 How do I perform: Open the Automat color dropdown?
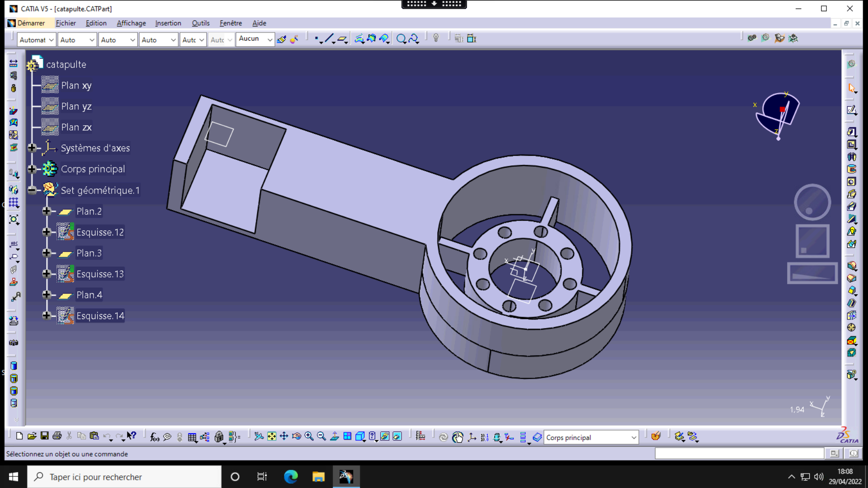51,40
